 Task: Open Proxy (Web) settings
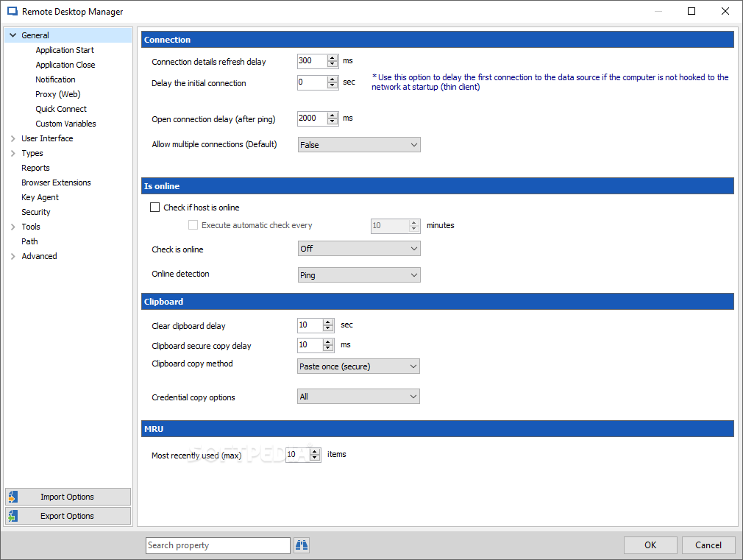[58, 94]
